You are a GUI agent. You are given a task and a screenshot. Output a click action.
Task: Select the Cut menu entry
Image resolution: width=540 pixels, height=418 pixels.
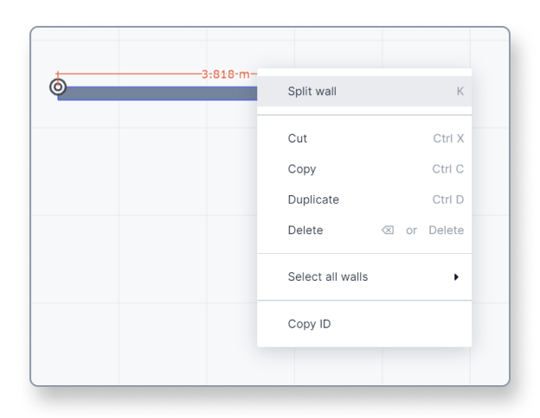click(x=364, y=138)
